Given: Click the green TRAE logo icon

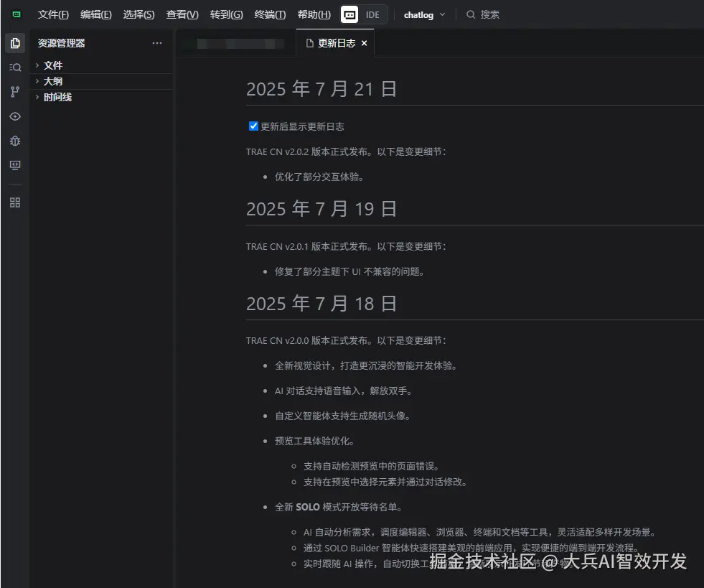Looking at the screenshot, I should pyautogui.click(x=17, y=14).
